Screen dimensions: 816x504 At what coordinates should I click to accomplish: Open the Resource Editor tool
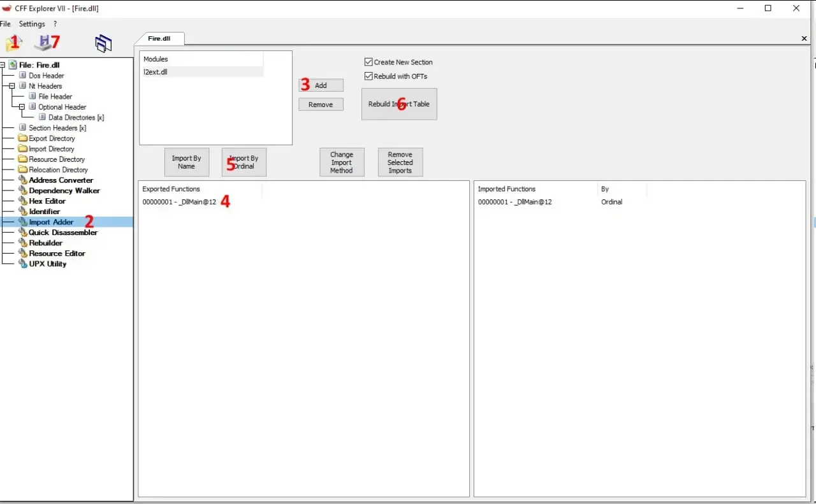pyautogui.click(x=57, y=254)
